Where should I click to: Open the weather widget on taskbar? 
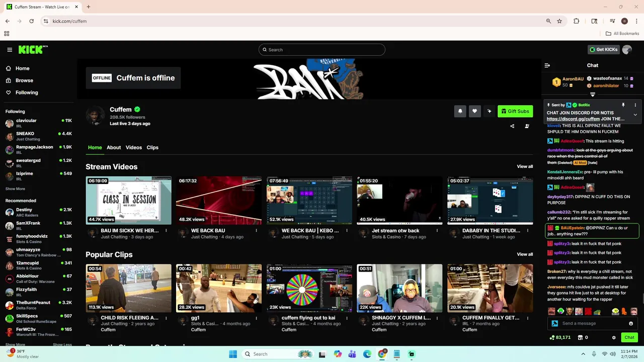tap(23, 354)
